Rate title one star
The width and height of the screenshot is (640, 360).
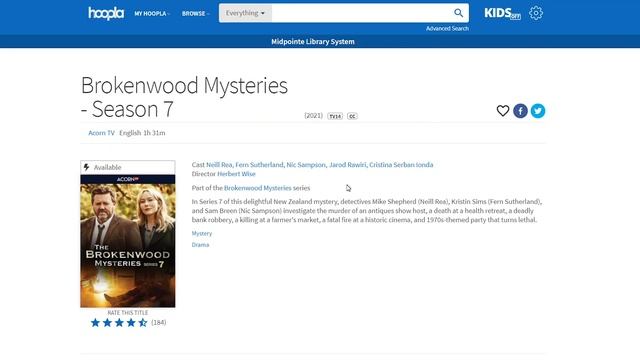click(95, 323)
